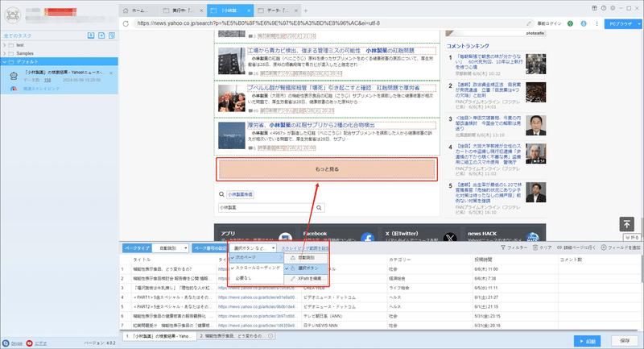The width and height of the screenshot is (644, 349).
Task: Click フィールドを追加 plus icon
Action: coord(604,247)
